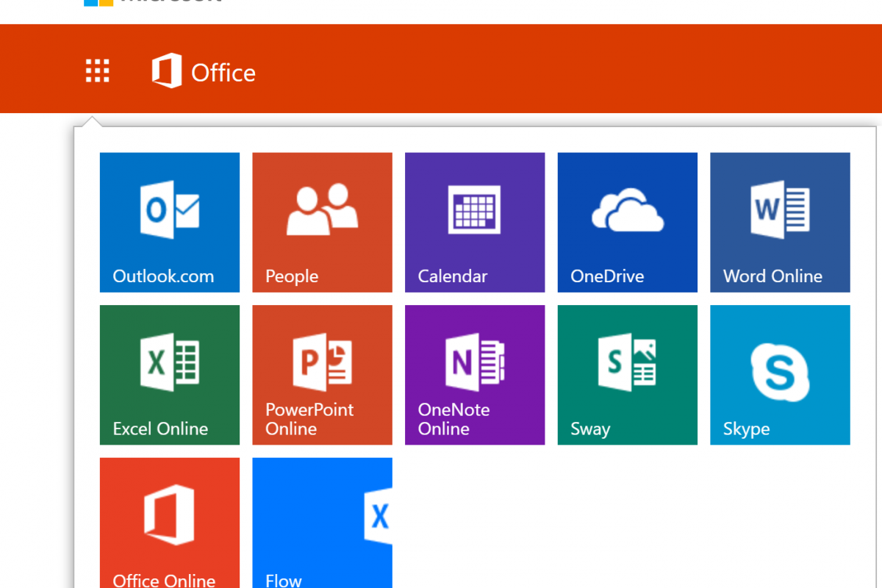Open the Office Online tile

pos(170,522)
